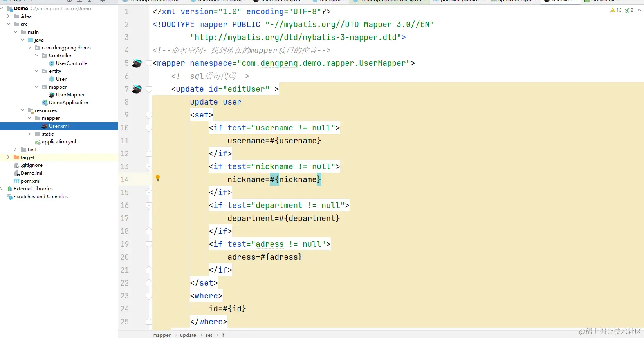This screenshot has width=644, height=338.
Task: Click the orange target folder icon
Action: click(16, 157)
